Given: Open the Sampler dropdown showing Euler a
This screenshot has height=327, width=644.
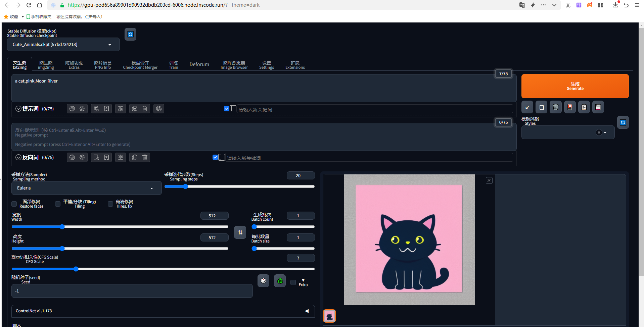Looking at the screenshot, I should (86, 188).
